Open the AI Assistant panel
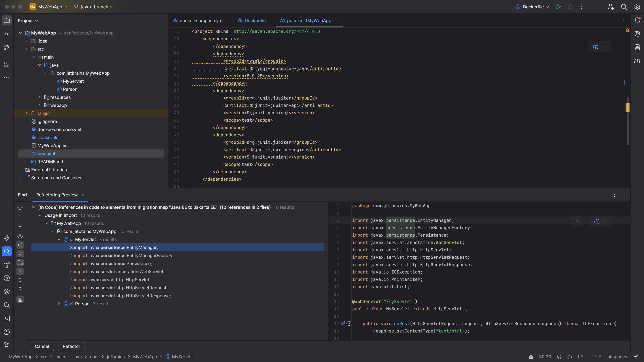Image resolution: width=644 pixels, height=362 pixels. (x=637, y=34)
